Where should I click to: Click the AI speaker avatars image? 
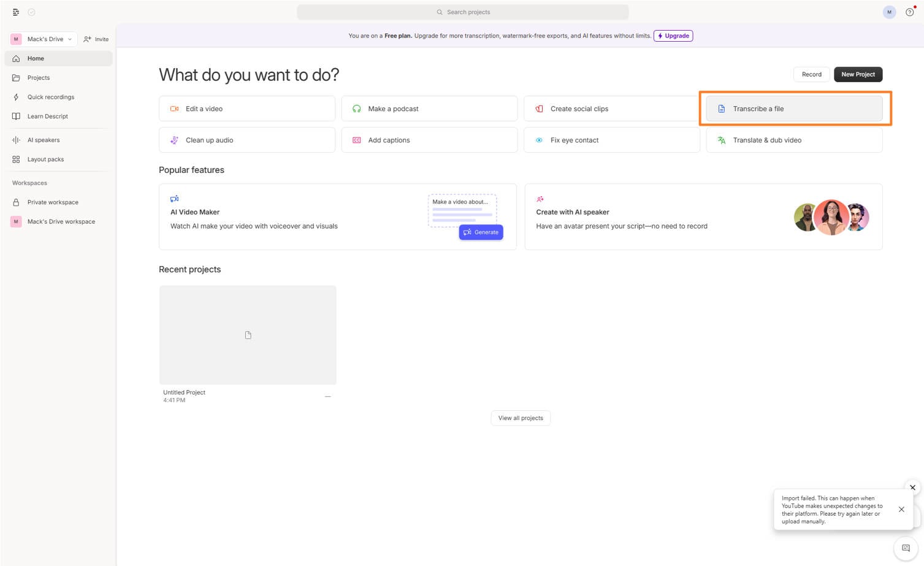coord(831,217)
